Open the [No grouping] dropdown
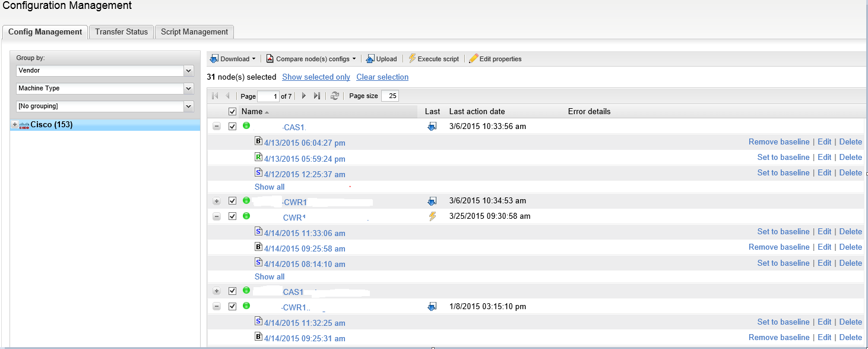 [189, 106]
